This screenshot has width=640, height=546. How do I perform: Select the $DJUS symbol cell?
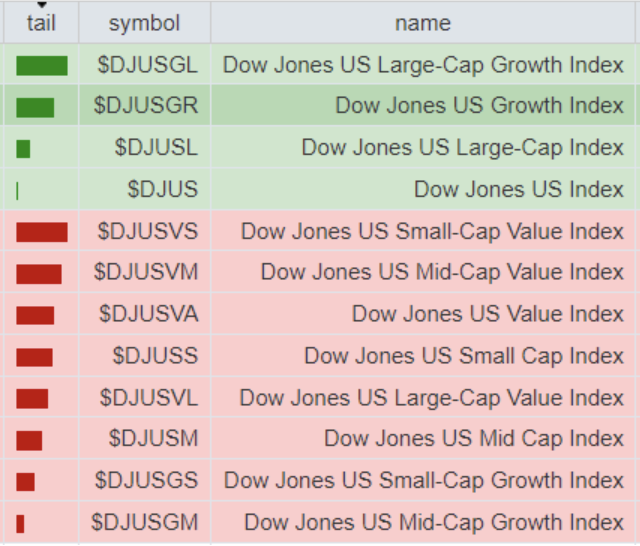(162, 189)
